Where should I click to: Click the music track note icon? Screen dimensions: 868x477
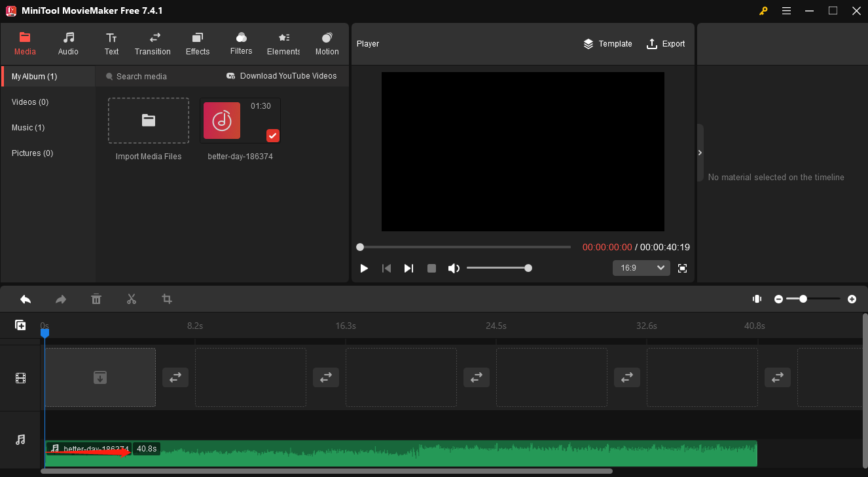click(x=20, y=440)
